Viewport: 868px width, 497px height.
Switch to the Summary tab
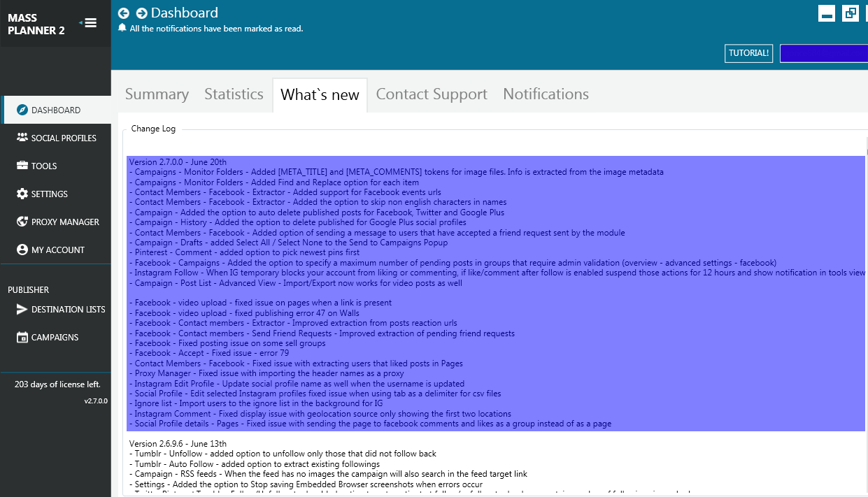pyautogui.click(x=157, y=94)
